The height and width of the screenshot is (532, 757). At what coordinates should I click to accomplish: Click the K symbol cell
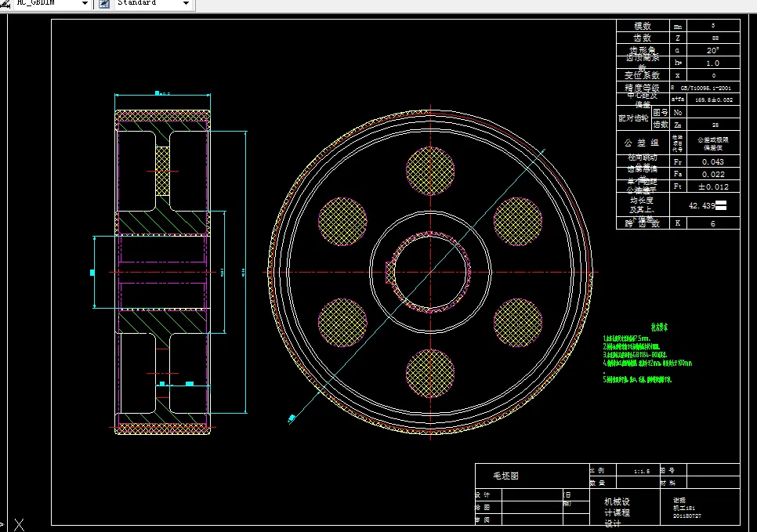click(x=678, y=223)
